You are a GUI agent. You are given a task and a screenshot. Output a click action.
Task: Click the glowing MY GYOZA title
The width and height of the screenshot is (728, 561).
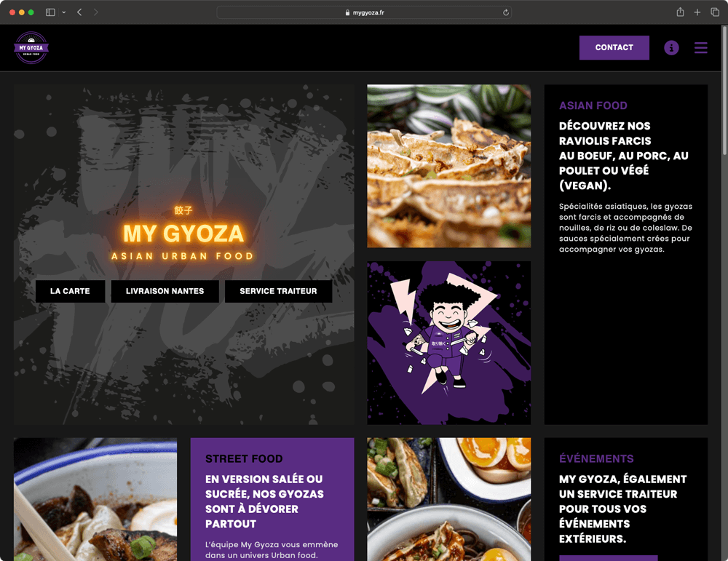[183, 234]
